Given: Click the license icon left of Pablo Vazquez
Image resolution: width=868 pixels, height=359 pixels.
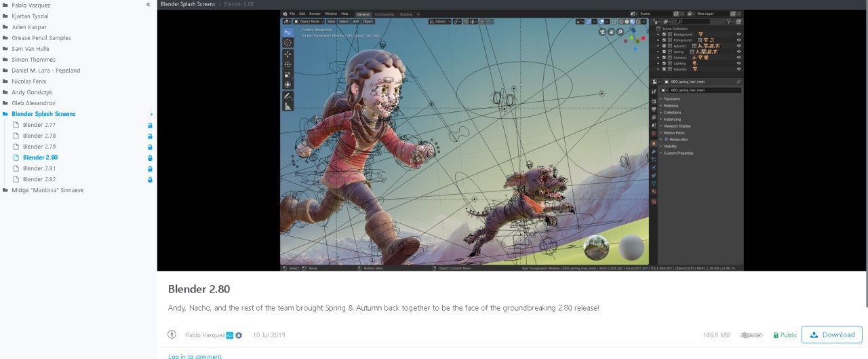Looking at the screenshot, I should (172, 335).
